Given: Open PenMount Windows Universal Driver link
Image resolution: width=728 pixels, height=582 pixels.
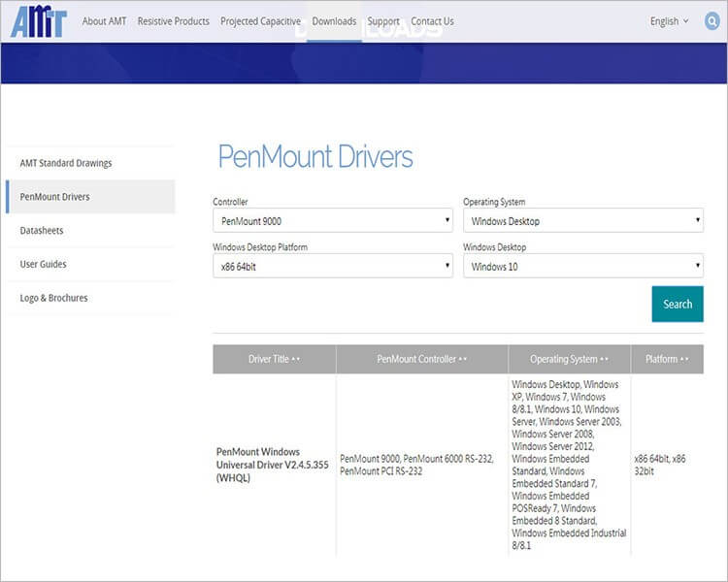Looking at the screenshot, I should [272, 465].
